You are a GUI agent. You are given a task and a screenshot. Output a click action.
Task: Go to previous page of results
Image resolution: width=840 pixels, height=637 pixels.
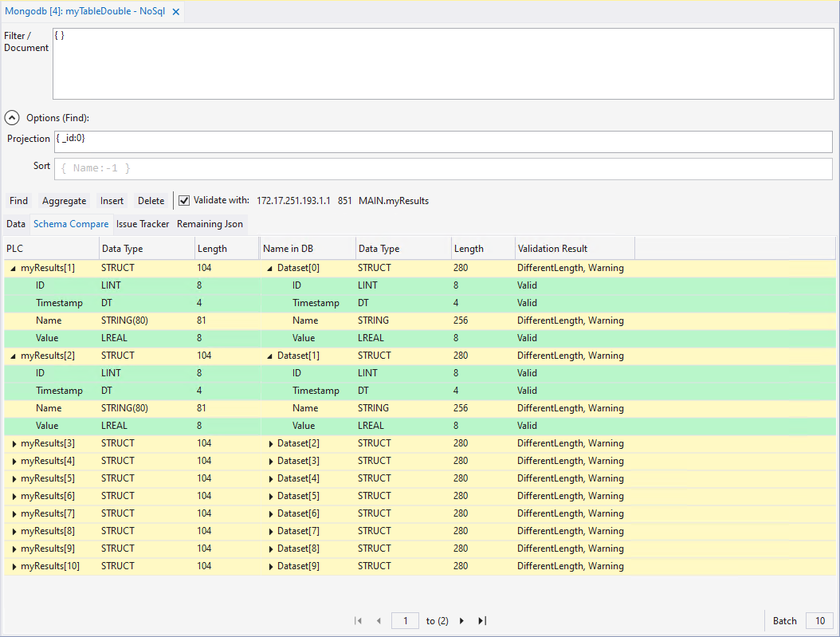[x=379, y=621]
